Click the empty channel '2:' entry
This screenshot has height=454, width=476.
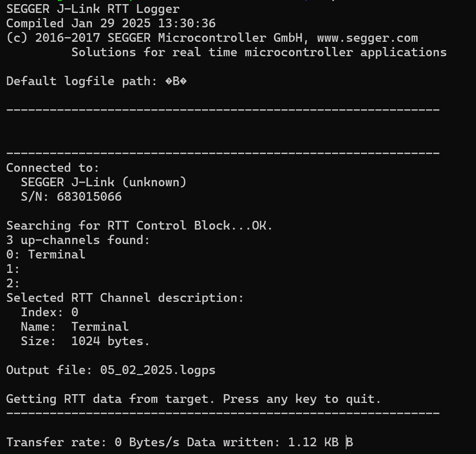(13, 284)
